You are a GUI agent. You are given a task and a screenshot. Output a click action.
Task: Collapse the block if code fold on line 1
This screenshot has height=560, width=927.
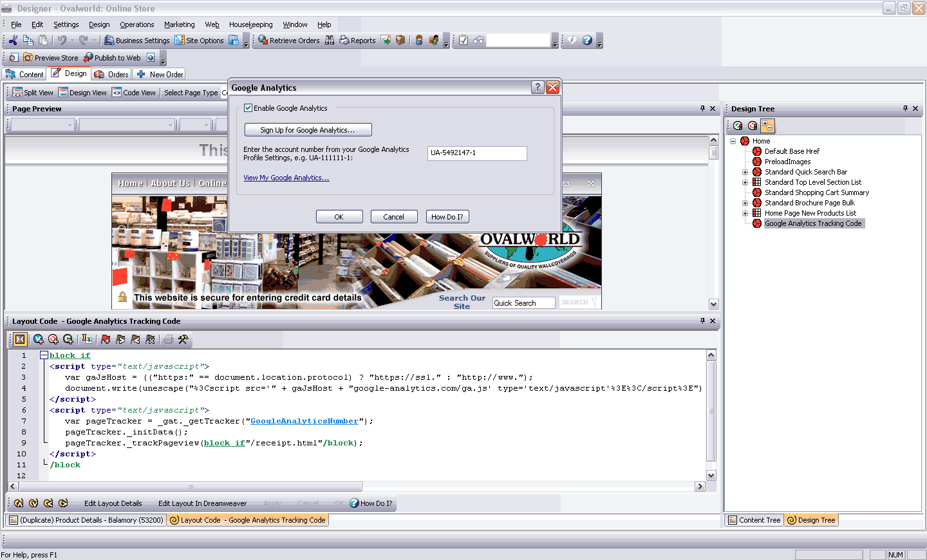44,355
